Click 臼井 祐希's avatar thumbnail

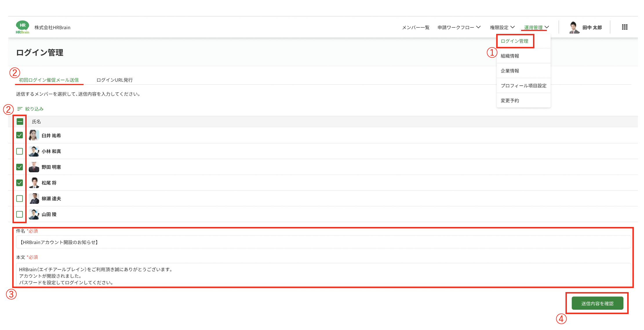(x=34, y=135)
